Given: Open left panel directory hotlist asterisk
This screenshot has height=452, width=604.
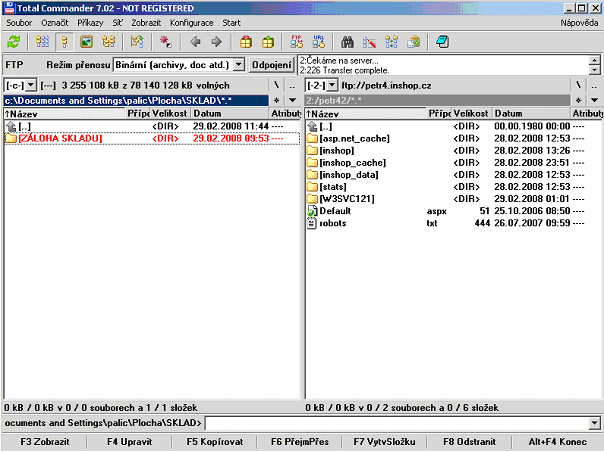Looking at the screenshot, I should click(x=276, y=100).
